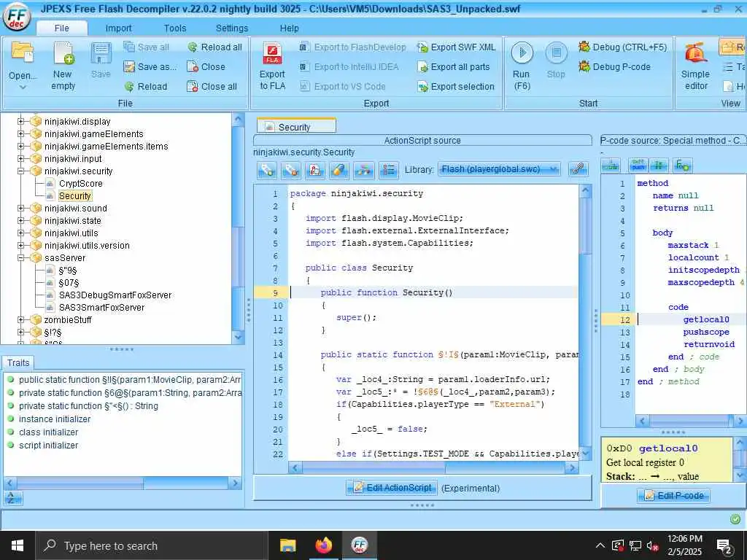Click Reload all in the ribbon
The image size is (747, 560).
pyautogui.click(x=215, y=47)
